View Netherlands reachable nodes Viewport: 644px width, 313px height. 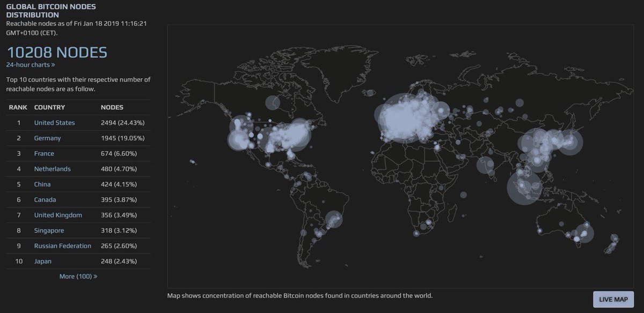pyautogui.click(x=52, y=168)
